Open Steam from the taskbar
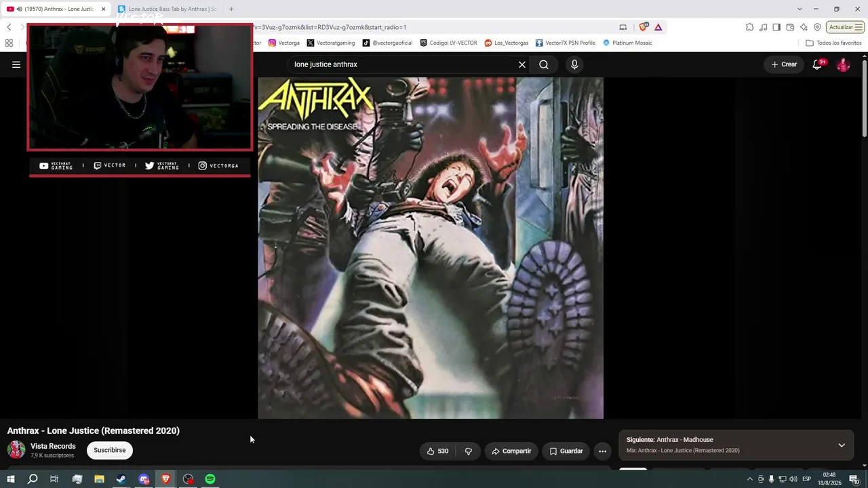The width and height of the screenshot is (868, 488). click(121, 479)
